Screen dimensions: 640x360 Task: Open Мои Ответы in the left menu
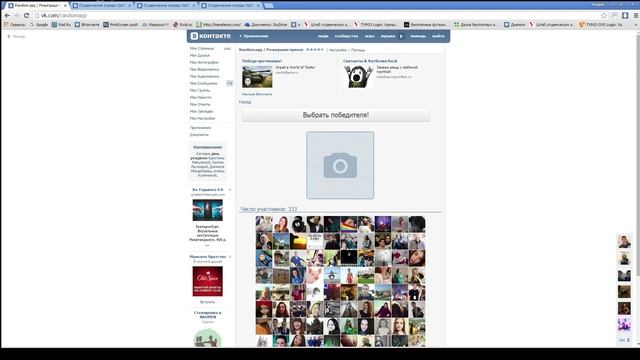tap(200, 104)
